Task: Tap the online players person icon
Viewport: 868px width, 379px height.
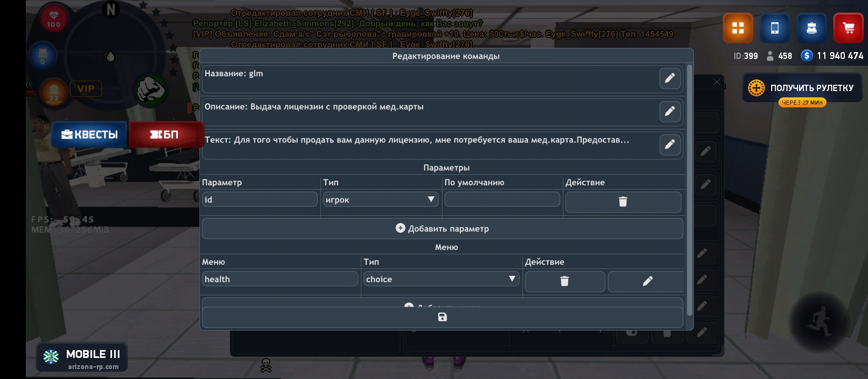Action: click(x=770, y=56)
